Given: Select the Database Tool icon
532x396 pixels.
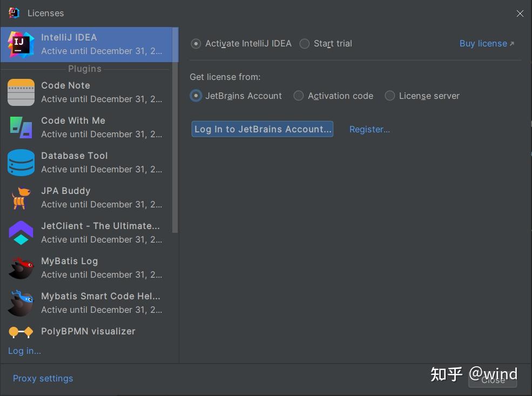Looking at the screenshot, I should [21, 162].
